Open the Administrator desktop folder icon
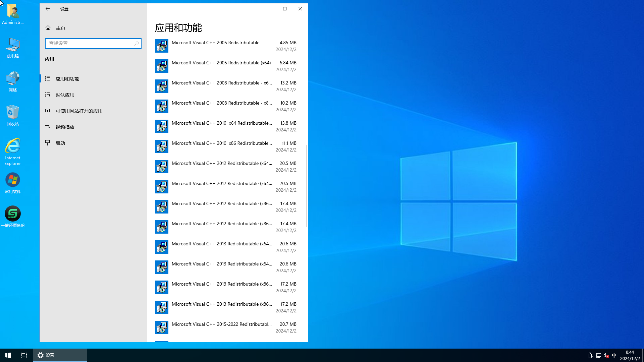This screenshot has width=644, height=362. point(13,14)
